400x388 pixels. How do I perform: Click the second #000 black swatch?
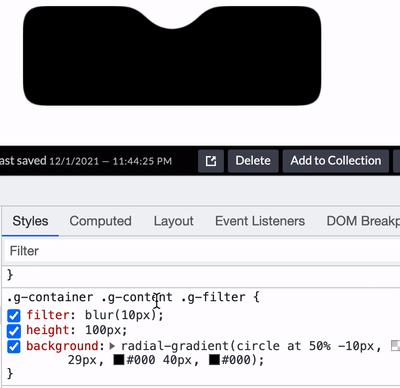214,360
